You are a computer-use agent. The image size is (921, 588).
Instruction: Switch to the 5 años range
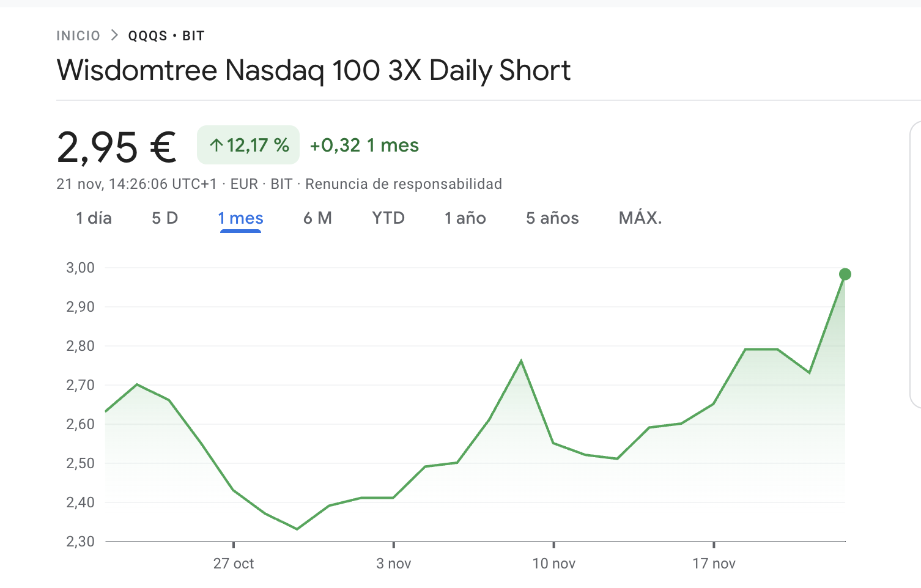[552, 218]
